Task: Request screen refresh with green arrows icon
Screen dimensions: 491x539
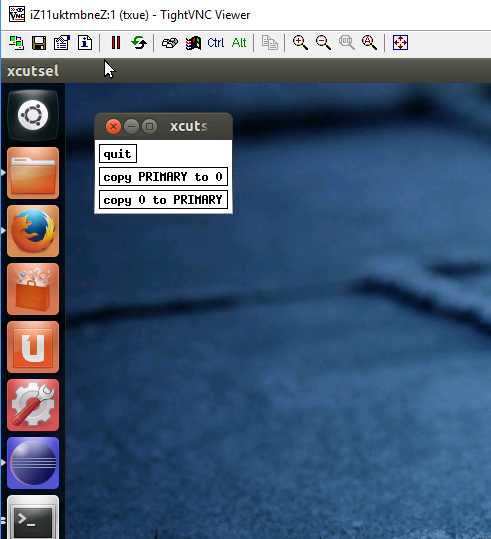Action: [139, 43]
